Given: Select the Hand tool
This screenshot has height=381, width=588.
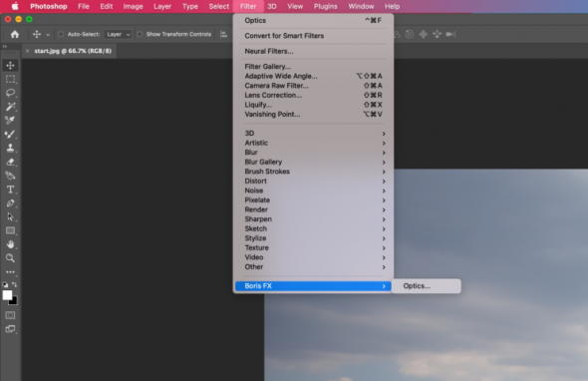Looking at the screenshot, I should pyautogui.click(x=10, y=244).
